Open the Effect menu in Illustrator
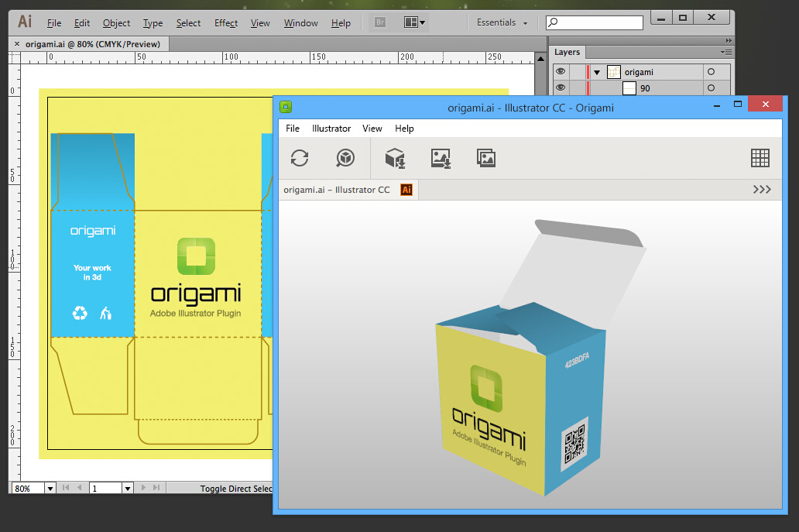 click(226, 23)
